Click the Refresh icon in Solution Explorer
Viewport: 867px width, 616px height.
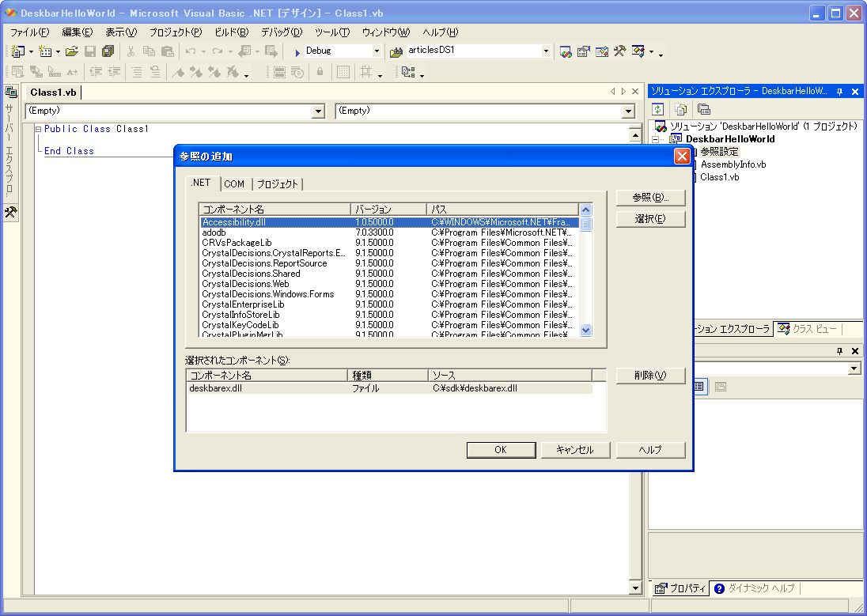(657, 109)
